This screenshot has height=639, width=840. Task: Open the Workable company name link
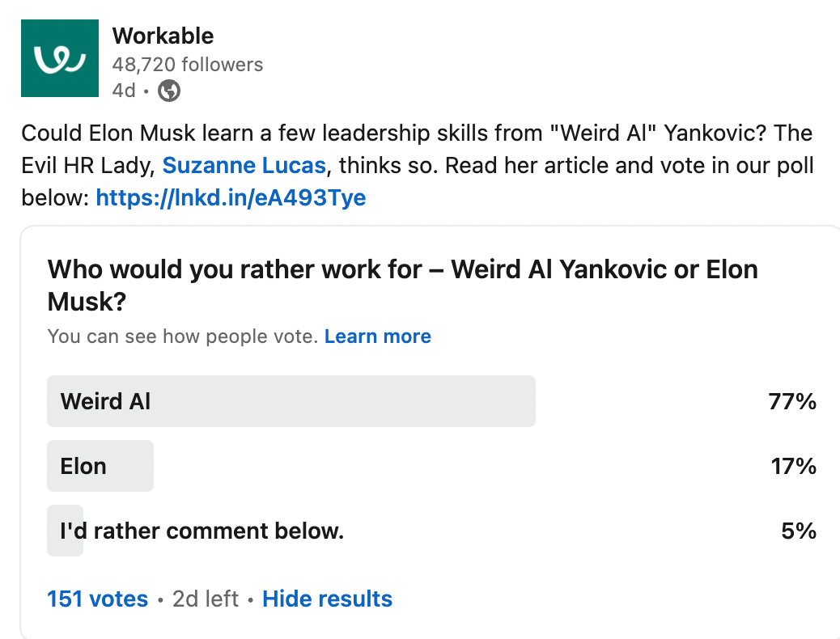163,36
